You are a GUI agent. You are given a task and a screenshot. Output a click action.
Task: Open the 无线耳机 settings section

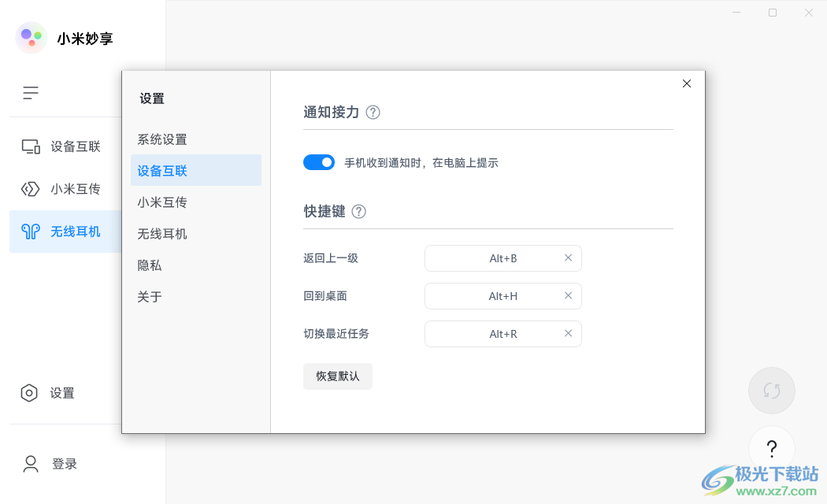(x=162, y=234)
